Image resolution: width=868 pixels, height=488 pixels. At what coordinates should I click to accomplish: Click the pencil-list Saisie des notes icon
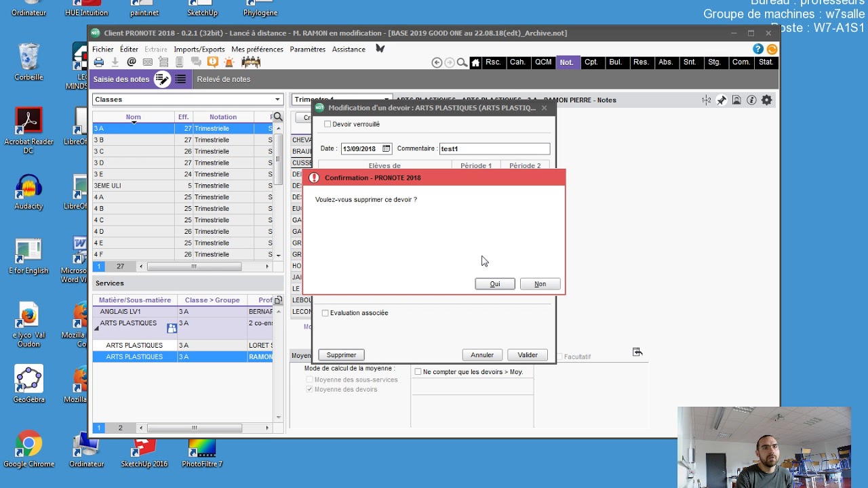(162, 79)
